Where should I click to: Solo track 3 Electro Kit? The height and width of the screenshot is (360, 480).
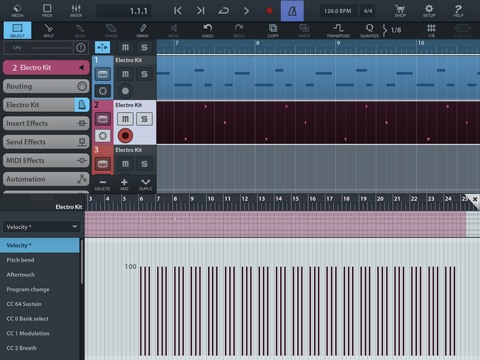pos(144,164)
